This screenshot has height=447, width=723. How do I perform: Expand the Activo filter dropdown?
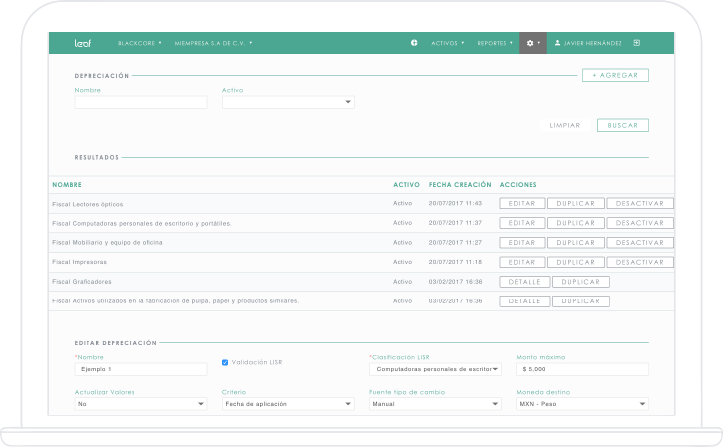click(288, 102)
